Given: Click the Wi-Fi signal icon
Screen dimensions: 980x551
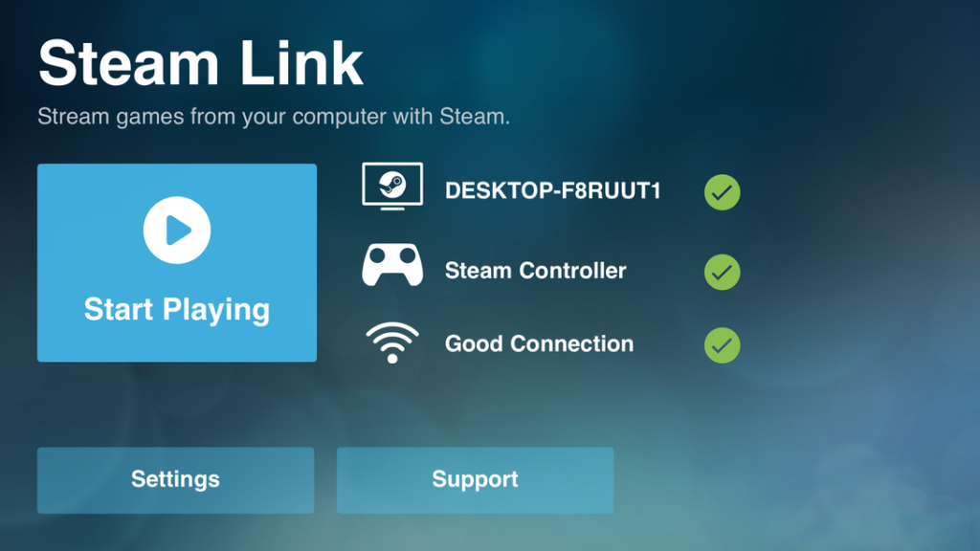Looking at the screenshot, I should (x=392, y=342).
